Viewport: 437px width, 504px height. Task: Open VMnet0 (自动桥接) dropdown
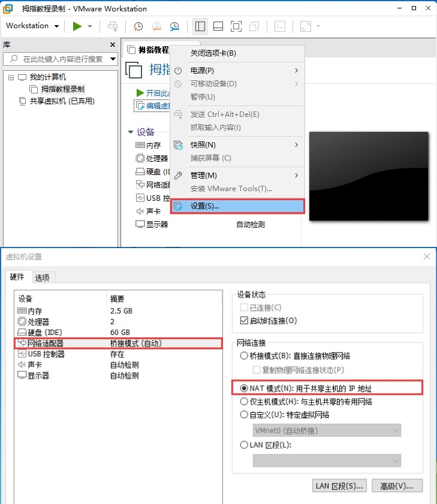(x=327, y=431)
